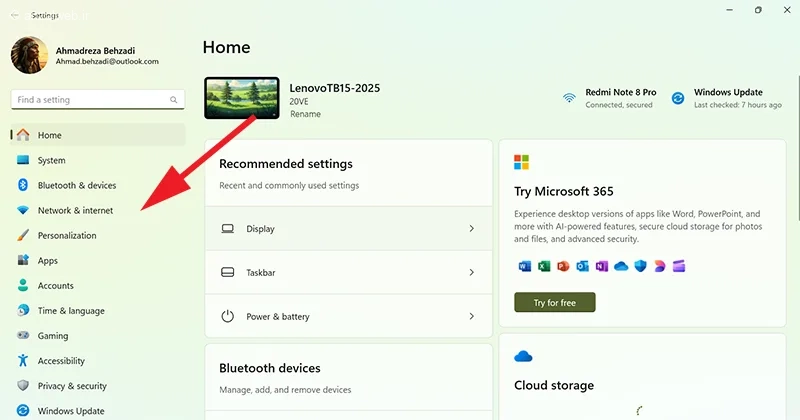Open the Taskbar settings row chevron
Screen dimensions: 800x420
click(x=471, y=272)
